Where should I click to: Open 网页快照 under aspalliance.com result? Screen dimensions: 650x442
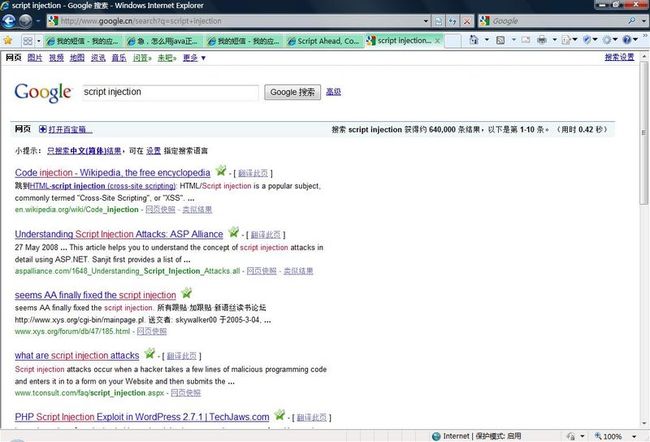(261, 271)
